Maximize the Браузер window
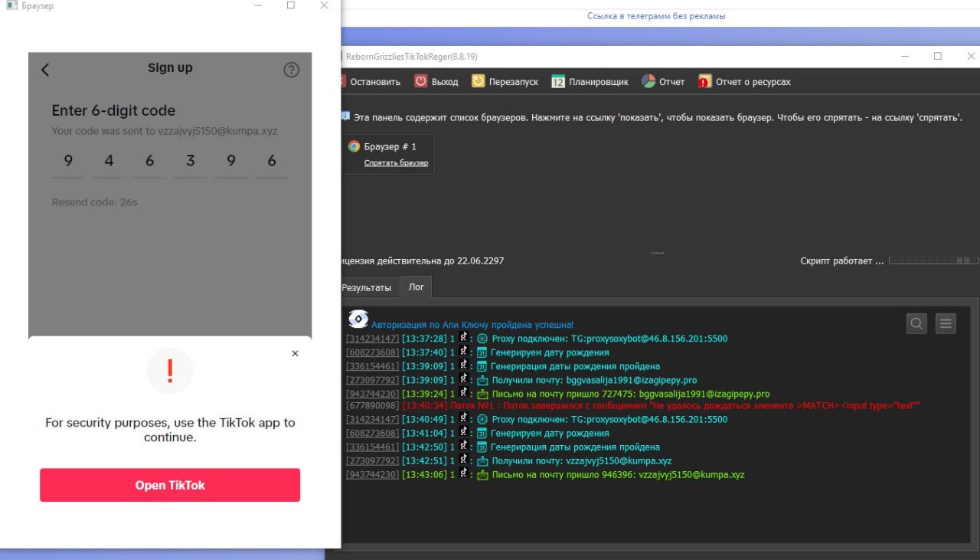The height and width of the screenshot is (560, 980). 291,5
